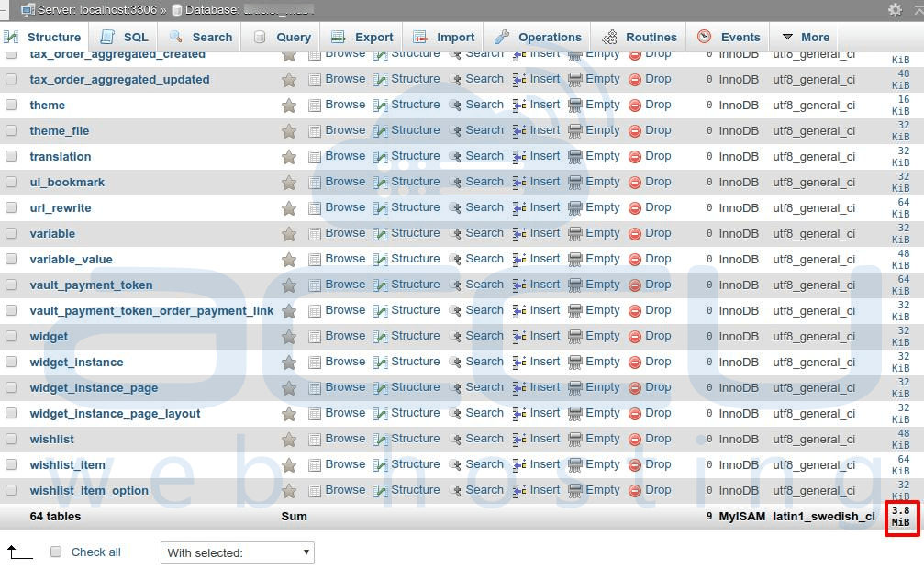Star the variable table as favorite
The width and height of the screenshot is (924, 569).
tap(289, 233)
